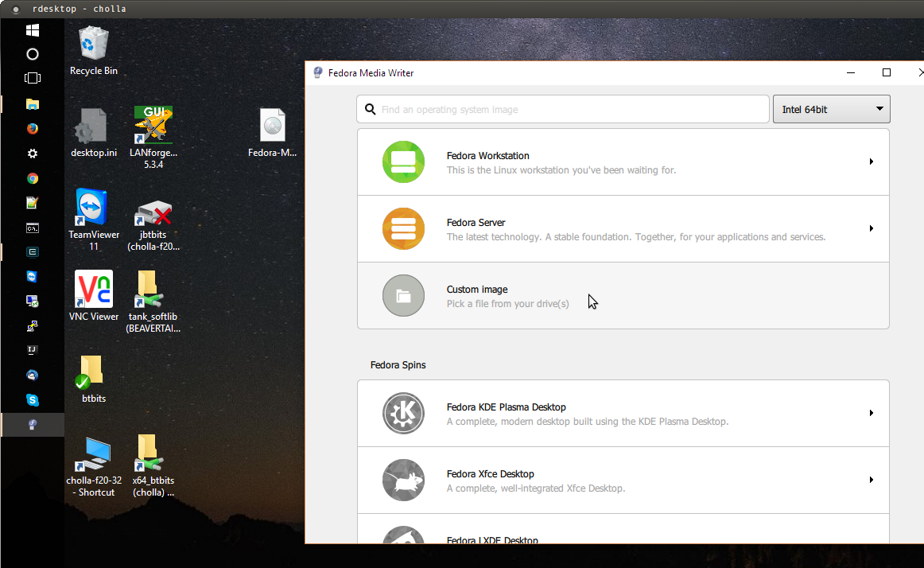Open Fedora Workstation entry
Screen dimensions: 924x568
point(623,162)
